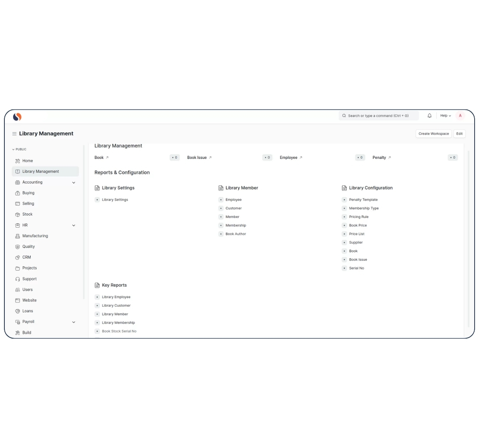Toggle sidebar with the hamburger menu icon
This screenshot has width=479, height=448.
14,134
